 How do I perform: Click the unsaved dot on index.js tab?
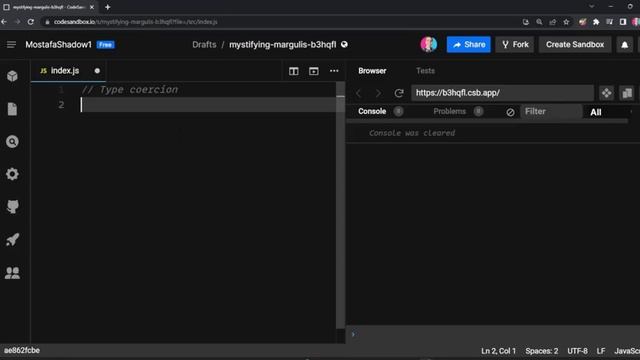click(x=97, y=71)
